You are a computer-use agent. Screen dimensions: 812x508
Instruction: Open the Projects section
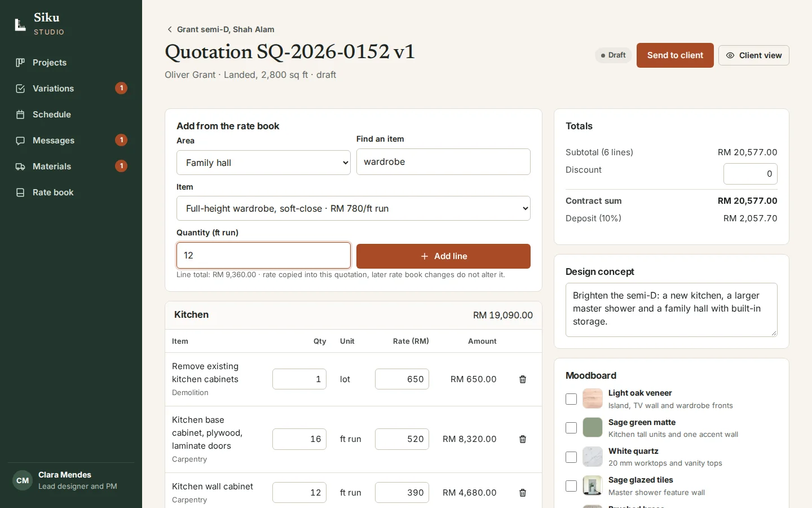click(71, 63)
